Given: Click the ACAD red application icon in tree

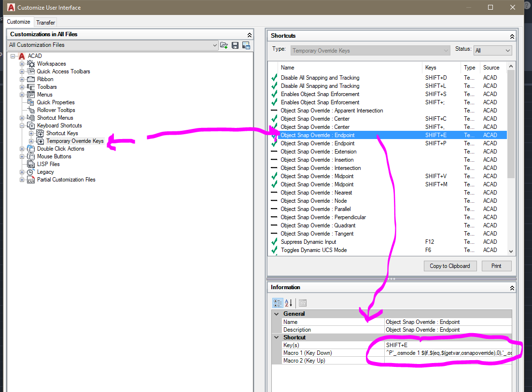Looking at the screenshot, I should click(21, 56).
